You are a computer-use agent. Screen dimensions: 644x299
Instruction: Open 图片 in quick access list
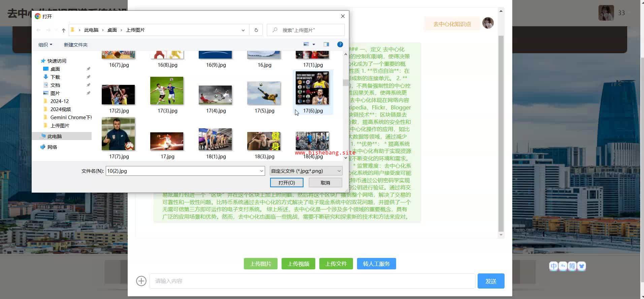(x=55, y=93)
